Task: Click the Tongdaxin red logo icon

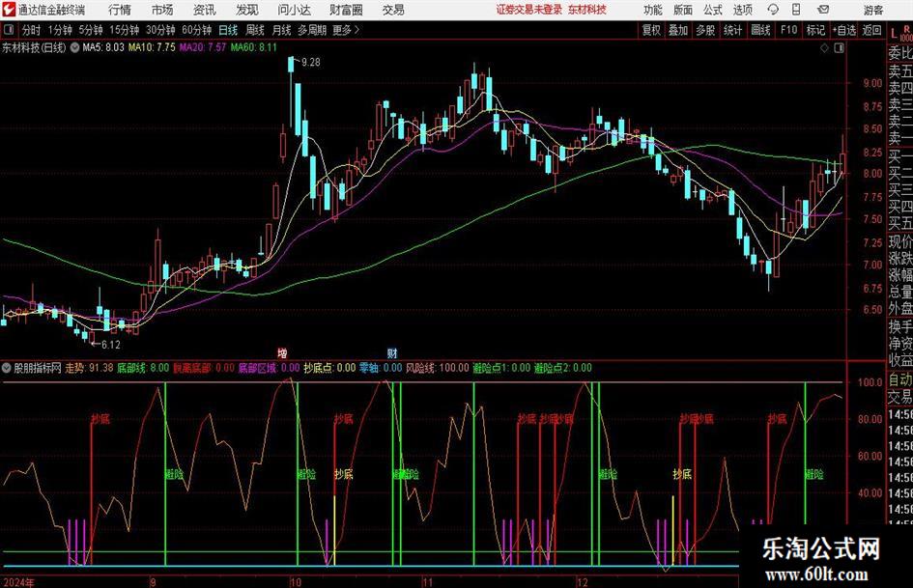Action: [x=9, y=10]
